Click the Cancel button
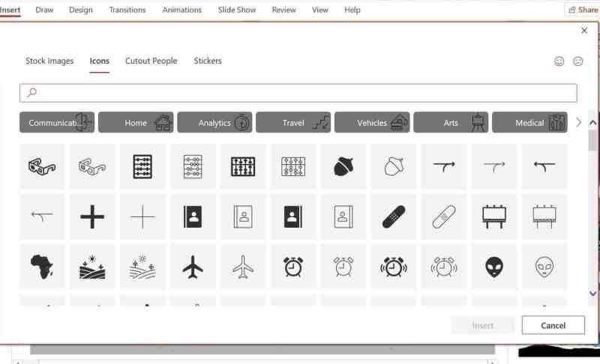 [x=553, y=325]
